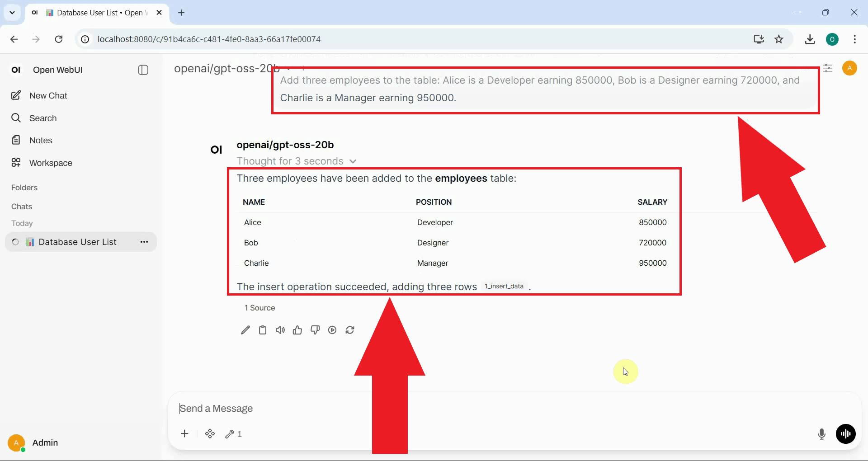Open a new browser tab

click(x=181, y=13)
